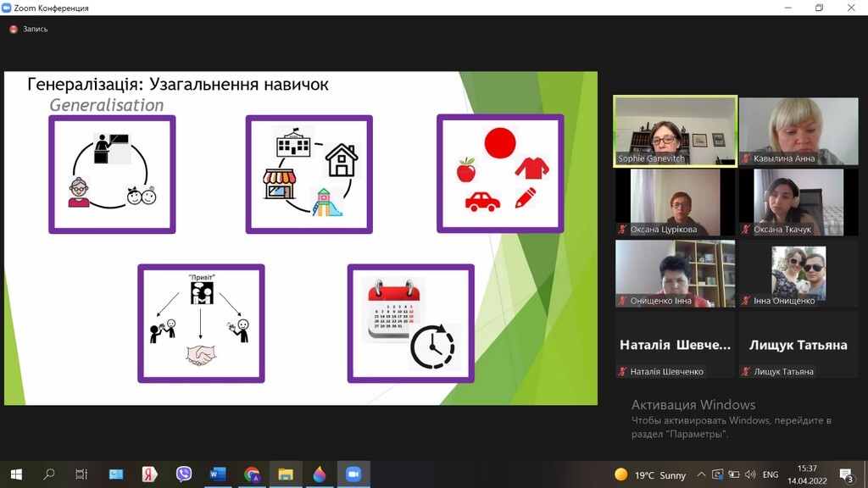Open the colorful droplet app on taskbar

(320, 474)
